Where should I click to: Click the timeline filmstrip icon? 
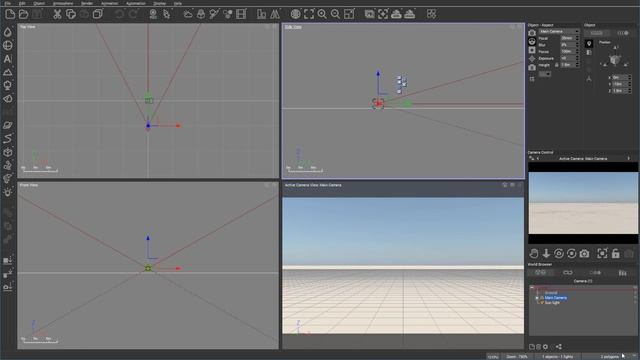[x=241, y=14]
